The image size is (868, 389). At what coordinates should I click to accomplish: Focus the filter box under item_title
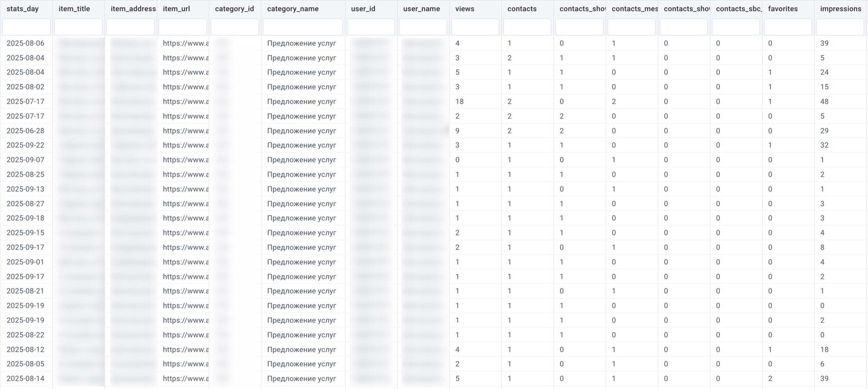click(x=79, y=27)
